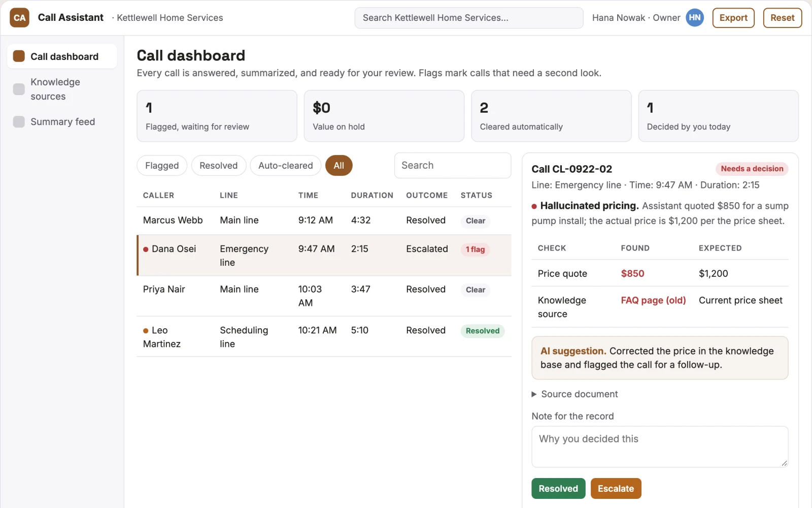Viewport: 812px width, 508px height.
Task: Click the FAQ page (old) source value
Action: click(x=653, y=300)
